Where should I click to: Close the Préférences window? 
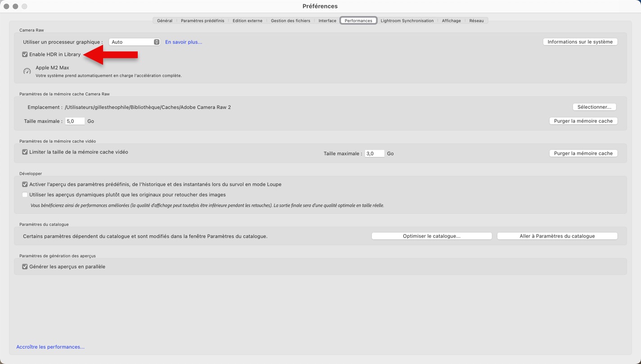(x=6, y=6)
